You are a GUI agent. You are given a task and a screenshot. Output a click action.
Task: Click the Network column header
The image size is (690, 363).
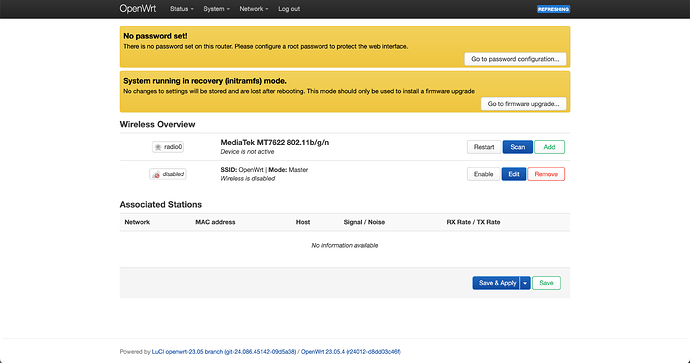[x=137, y=222]
